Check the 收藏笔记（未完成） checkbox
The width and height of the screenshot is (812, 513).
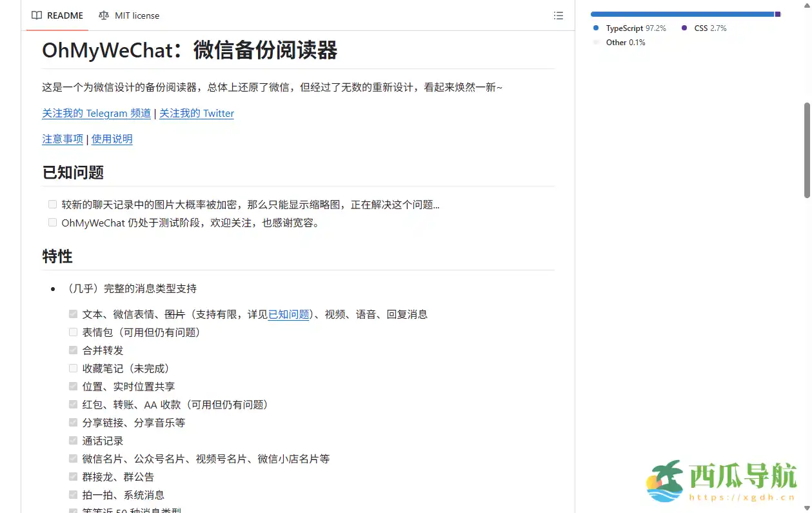73,367
